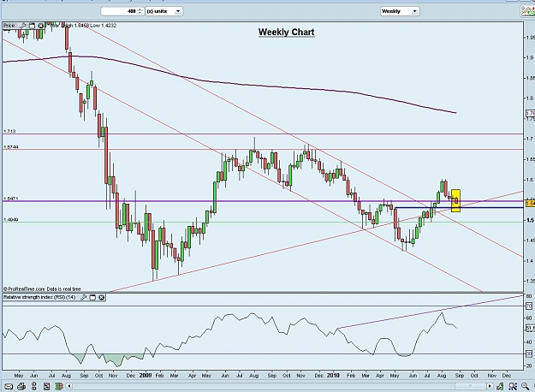Click the Relative strength index (RSI) (14) label
This screenshot has height=392, width=535.
39,298
